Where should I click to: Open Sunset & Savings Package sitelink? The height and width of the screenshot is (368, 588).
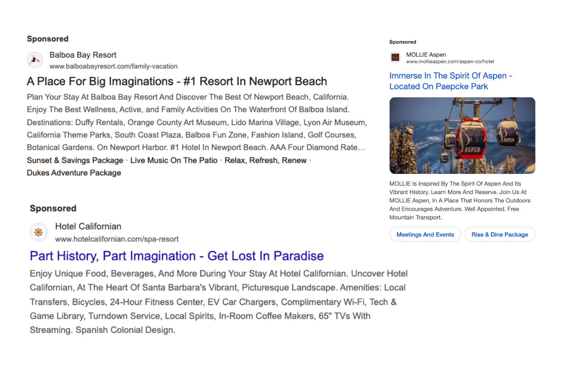75,161
